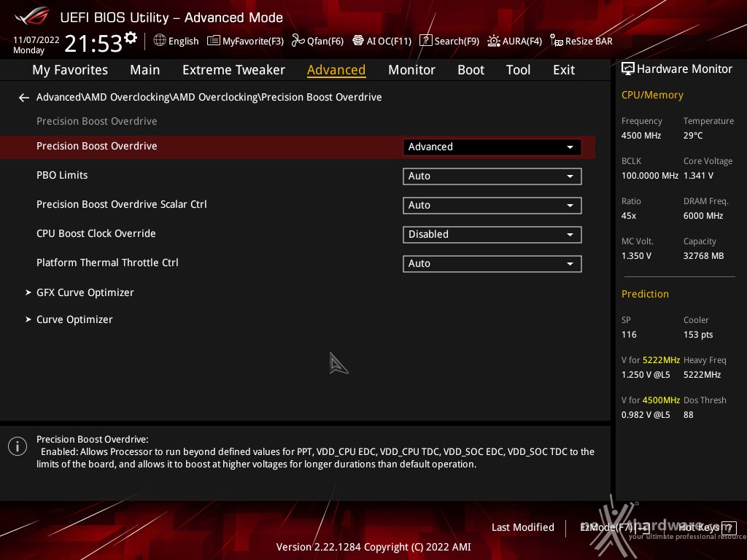The image size is (747, 560).
Task: Launch AI OC(F11)
Action: point(382,41)
